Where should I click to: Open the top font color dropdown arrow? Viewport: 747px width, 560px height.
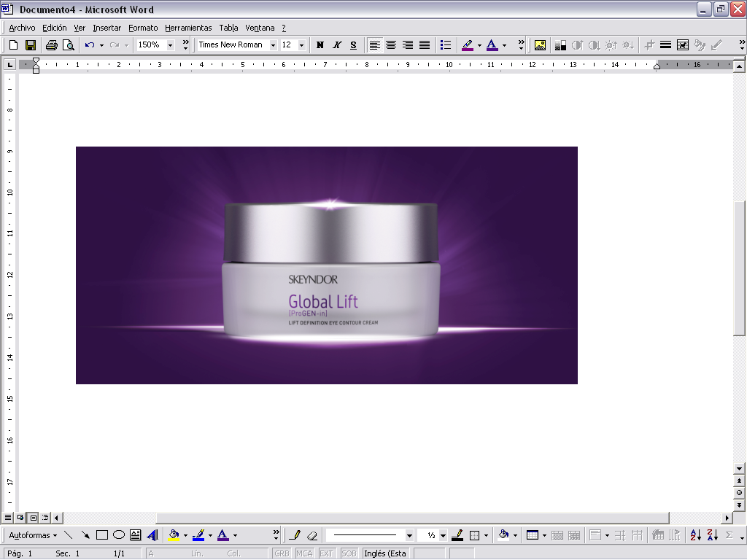[x=504, y=44]
